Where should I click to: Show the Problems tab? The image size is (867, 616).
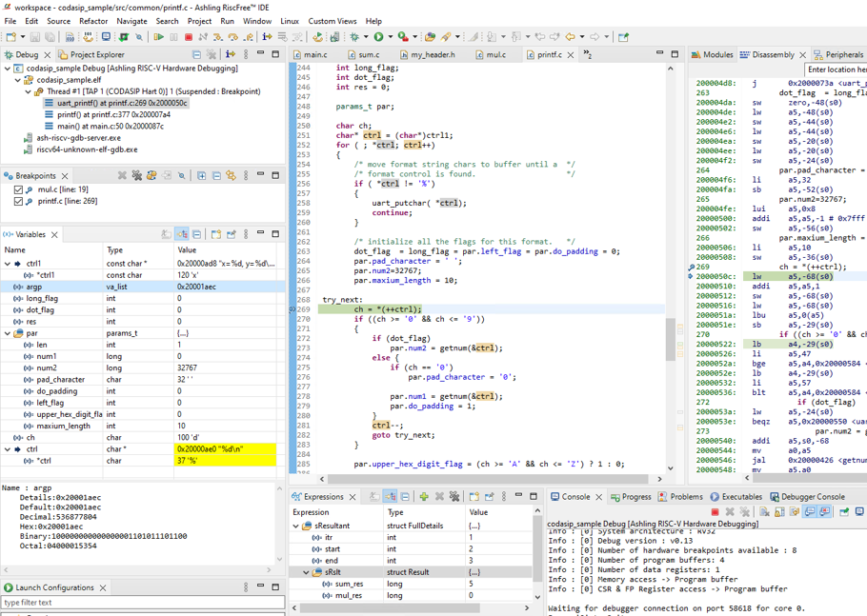[x=680, y=497]
